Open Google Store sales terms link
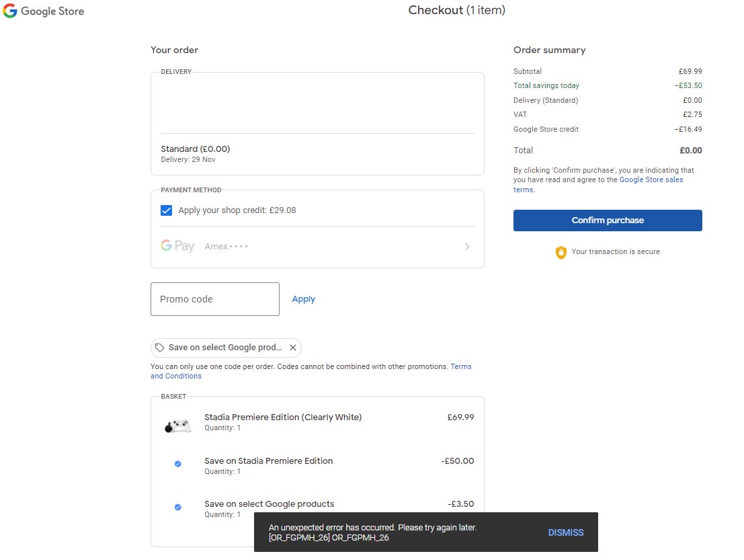744x560 pixels. (651, 180)
